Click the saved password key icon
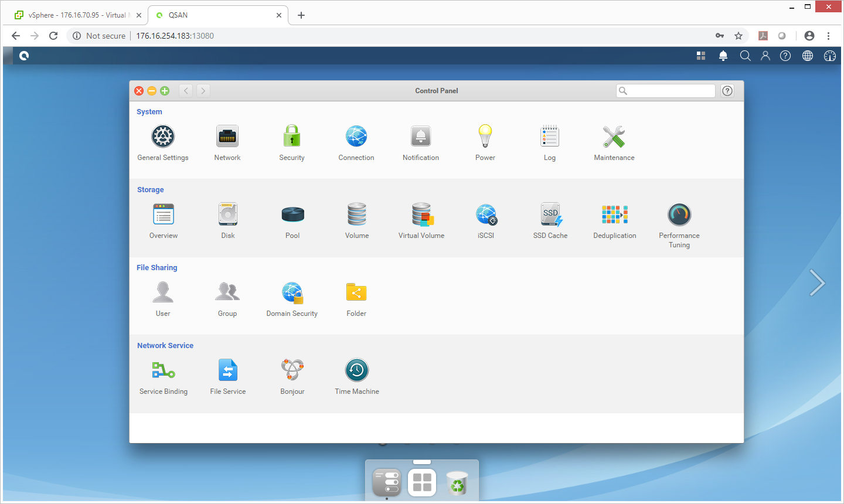This screenshot has width=844, height=504. pos(720,36)
